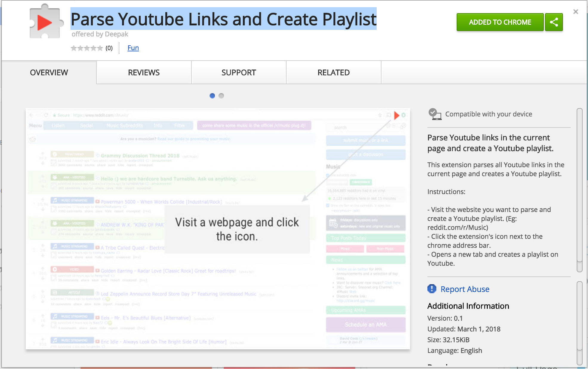Switch to the Reviews tab
Viewport: 588px width, 369px height.
point(144,73)
